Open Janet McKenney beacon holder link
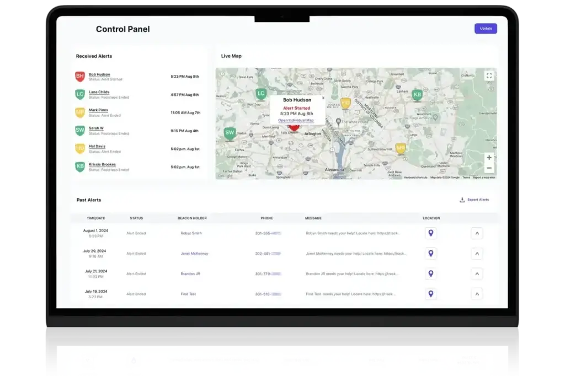 [194, 254]
